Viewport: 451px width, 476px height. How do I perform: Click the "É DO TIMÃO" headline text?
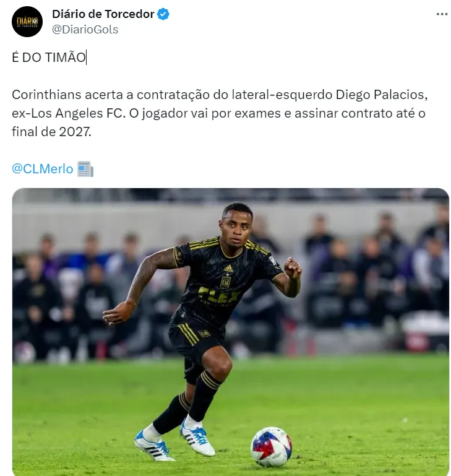(49, 58)
